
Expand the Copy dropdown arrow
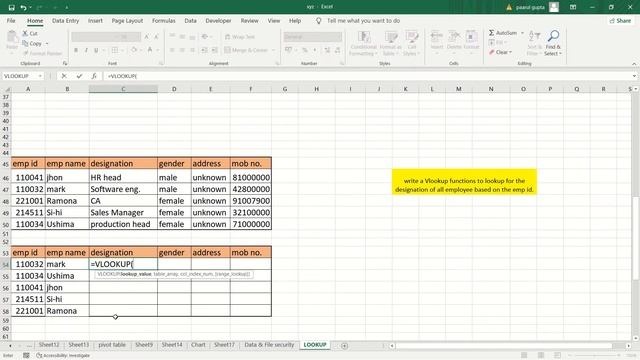pyautogui.click(x=47, y=44)
